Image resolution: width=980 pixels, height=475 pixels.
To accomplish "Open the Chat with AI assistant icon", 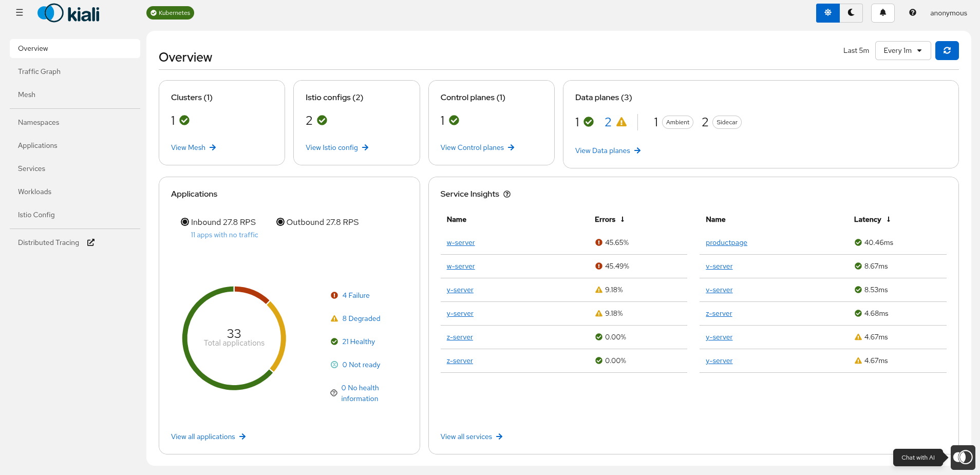I will (963, 457).
